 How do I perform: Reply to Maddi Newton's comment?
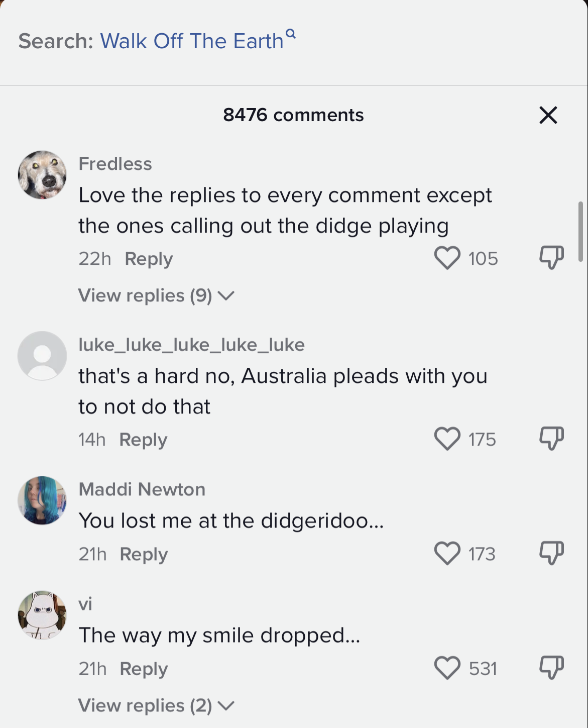tap(144, 554)
